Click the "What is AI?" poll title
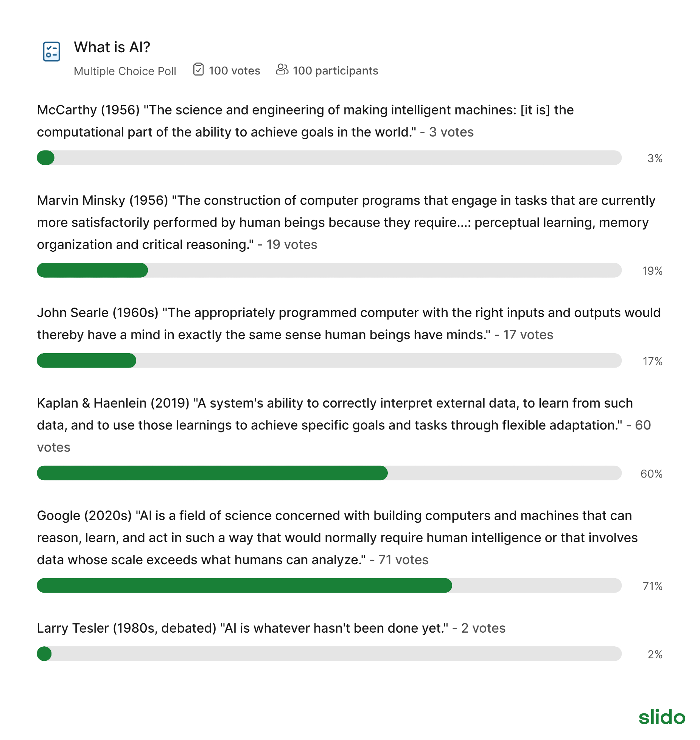The height and width of the screenshot is (740, 700). click(112, 47)
